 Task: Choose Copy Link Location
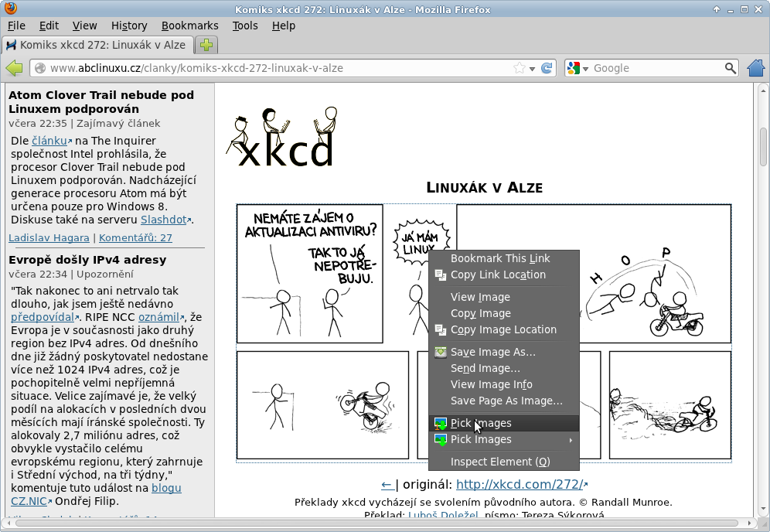pos(504,275)
